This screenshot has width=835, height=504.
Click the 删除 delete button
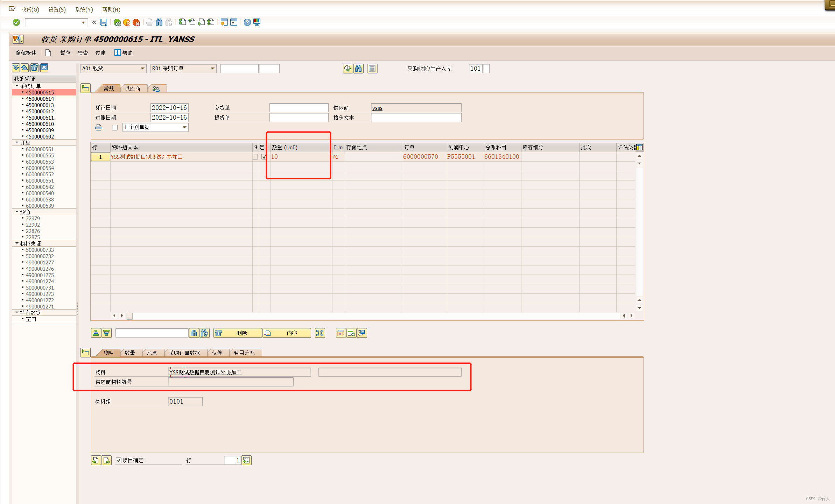click(x=238, y=333)
